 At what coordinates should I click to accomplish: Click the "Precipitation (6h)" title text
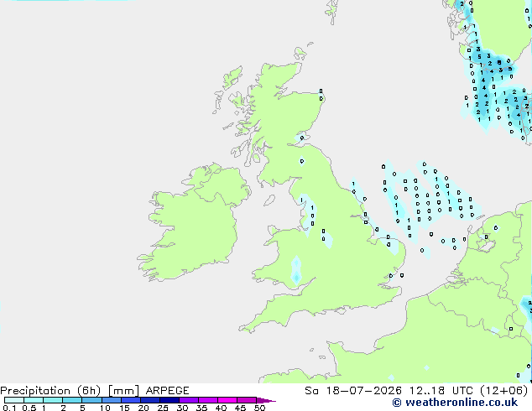pyautogui.click(x=50, y=391)
